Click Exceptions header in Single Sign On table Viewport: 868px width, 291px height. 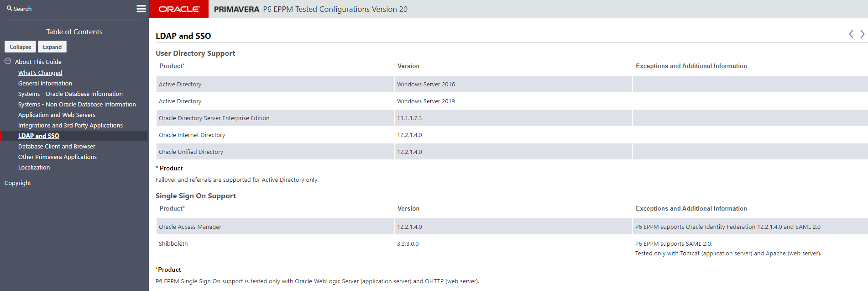click(x=691, y=208)
